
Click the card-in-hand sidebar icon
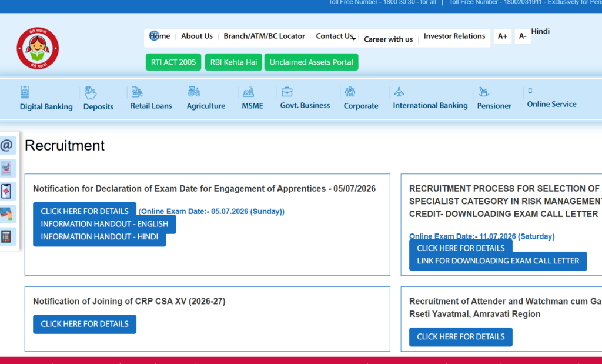[x=7, y=213]
